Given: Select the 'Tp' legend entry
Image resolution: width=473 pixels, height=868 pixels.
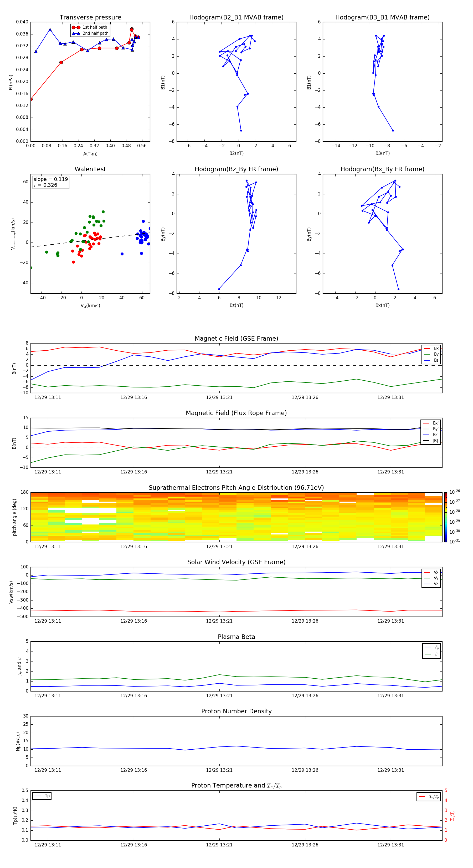Looking at the screenshot, I should [x=42, y=796].
